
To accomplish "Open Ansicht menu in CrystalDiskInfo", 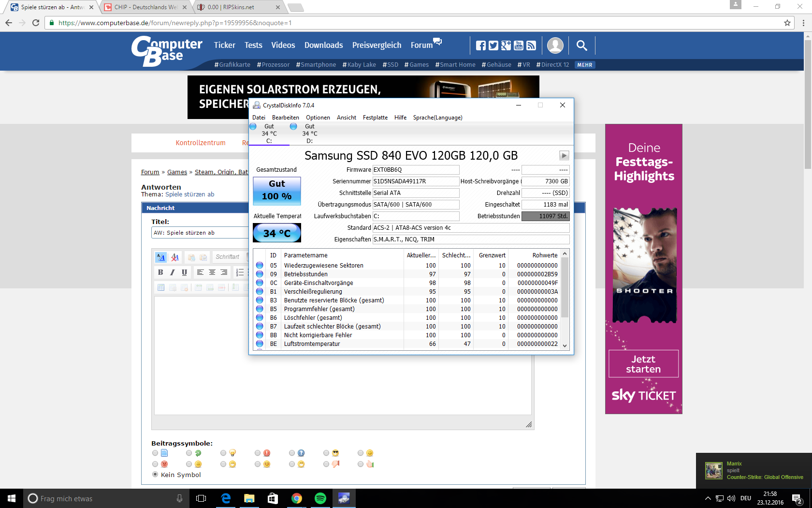I will pyautogui.click(x=347, y=118).
